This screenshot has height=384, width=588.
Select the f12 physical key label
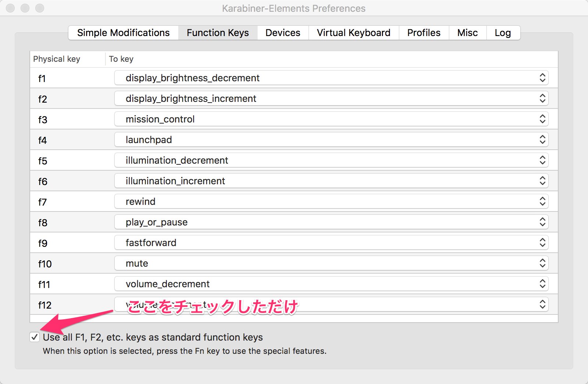45,305
